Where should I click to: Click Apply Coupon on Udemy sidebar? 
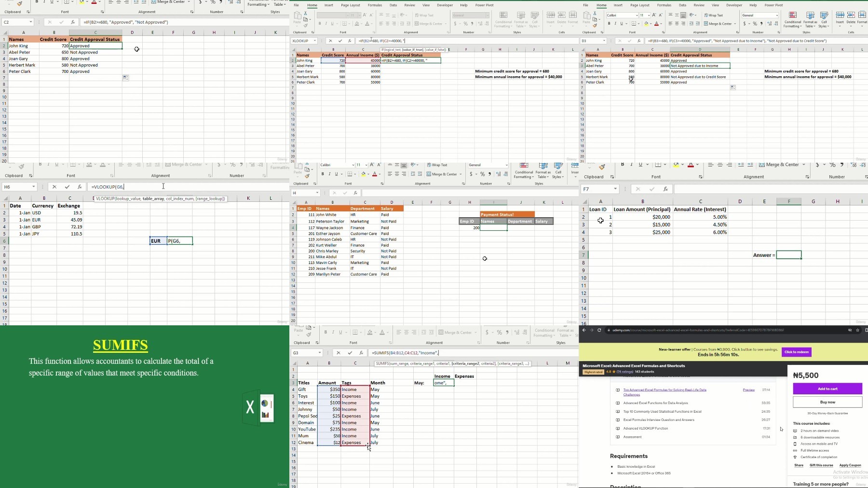tap(850, 465)
